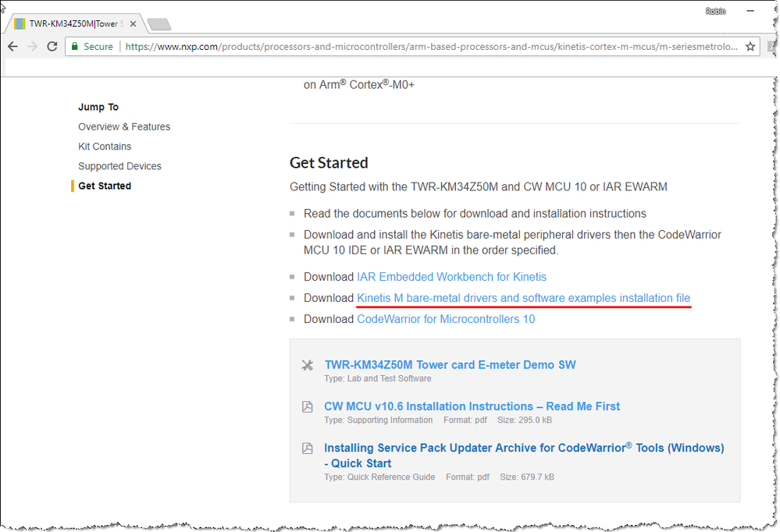Navigate to Supported Devices
The image size is (780, 532).
pos(119,165)
